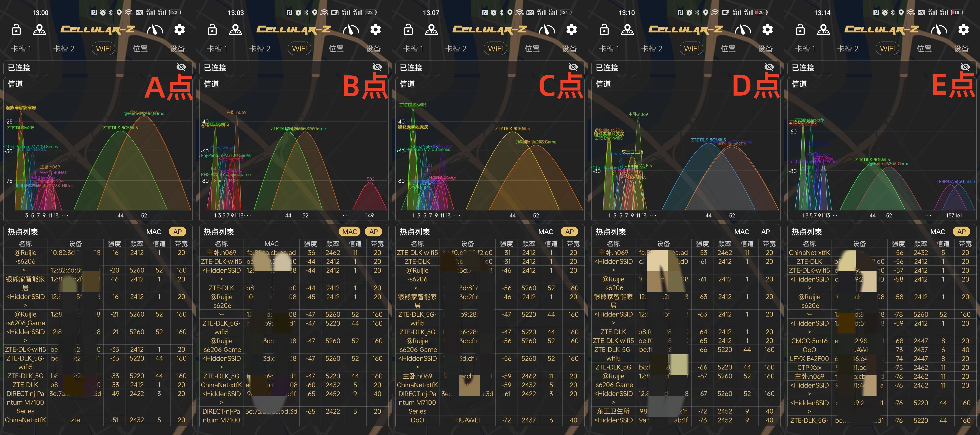Open the speed test gauge in the 13:03 screen
The image size is (980, 435).
point(351,29)
